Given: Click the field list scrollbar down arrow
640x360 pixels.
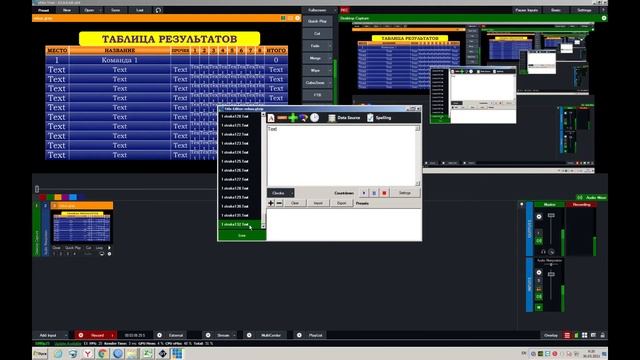Looking at the screenshot, I should click(263, 226).
